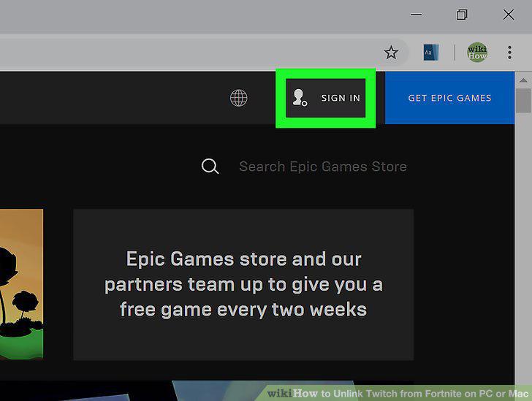Open the Chrome three-dot menu
The width and height of the screenshot is (532, 401).
tap(509, 53)
